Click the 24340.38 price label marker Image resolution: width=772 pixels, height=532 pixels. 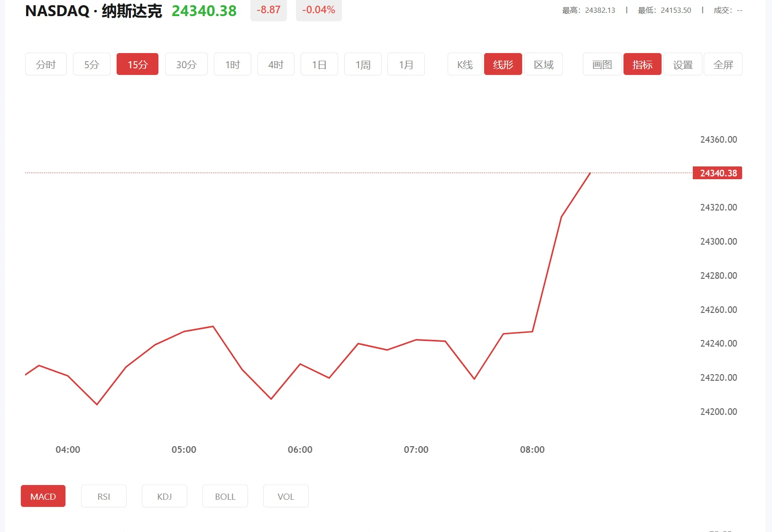tap(717, 173)
